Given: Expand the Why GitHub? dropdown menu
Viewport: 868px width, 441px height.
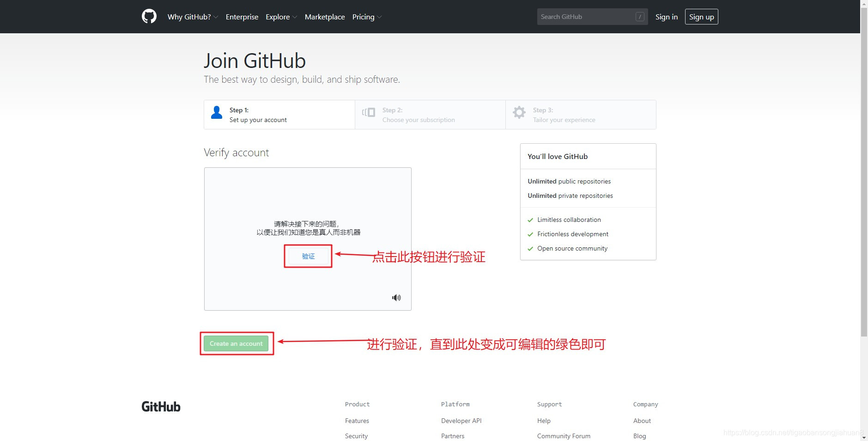Looking at the screenshot, I should pyautogui.click(x=193, y=17).
